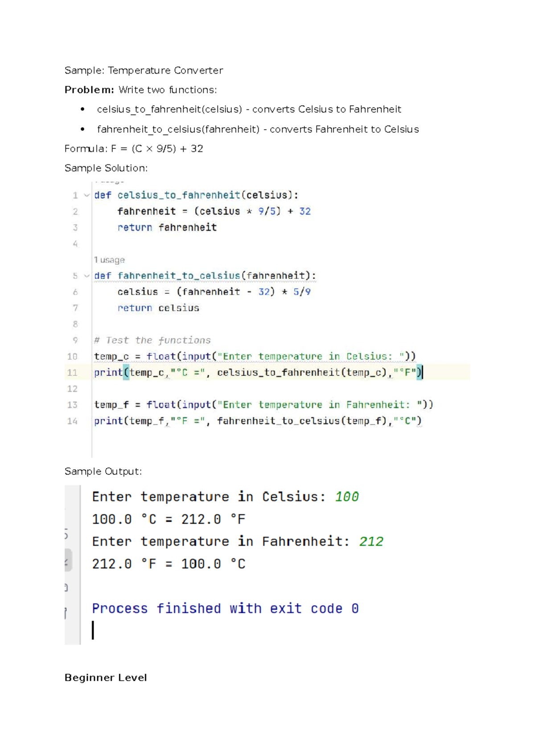The image size is (535, 756).
Task: Click the celsius_to_fahrenheit function name in its definition
Action: click(179, 195)
